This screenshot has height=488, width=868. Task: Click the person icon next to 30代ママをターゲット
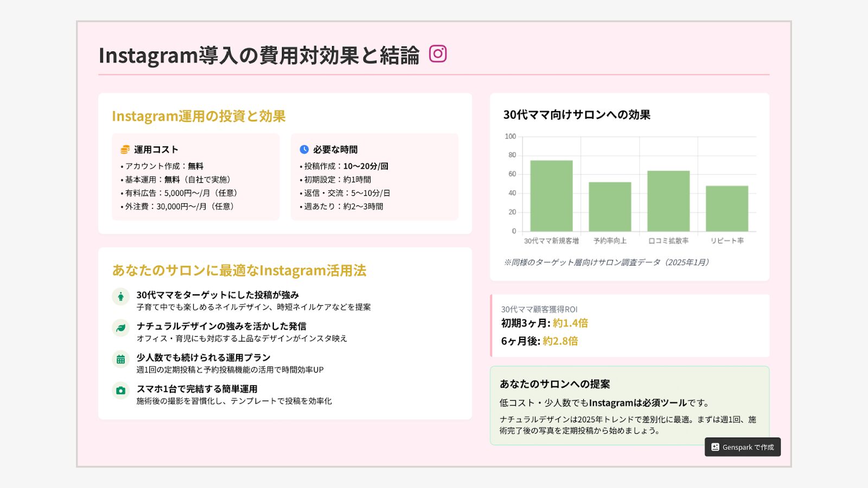pos(120,297)
